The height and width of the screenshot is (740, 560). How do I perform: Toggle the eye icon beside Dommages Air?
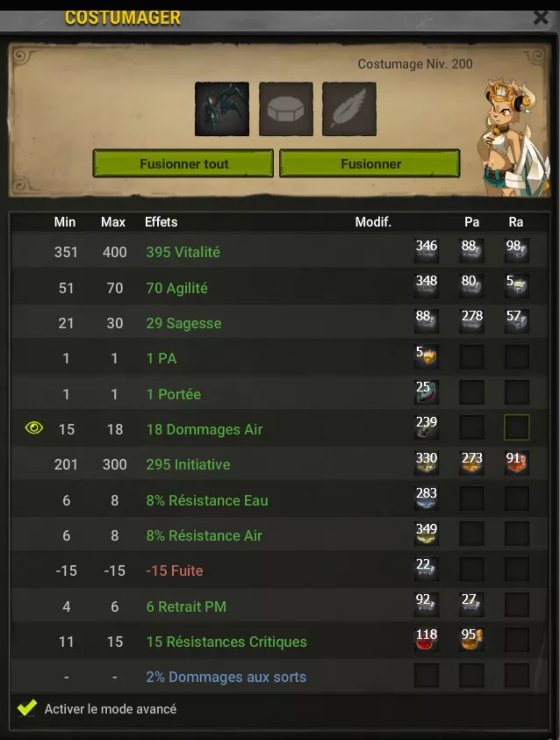point(34,428)
